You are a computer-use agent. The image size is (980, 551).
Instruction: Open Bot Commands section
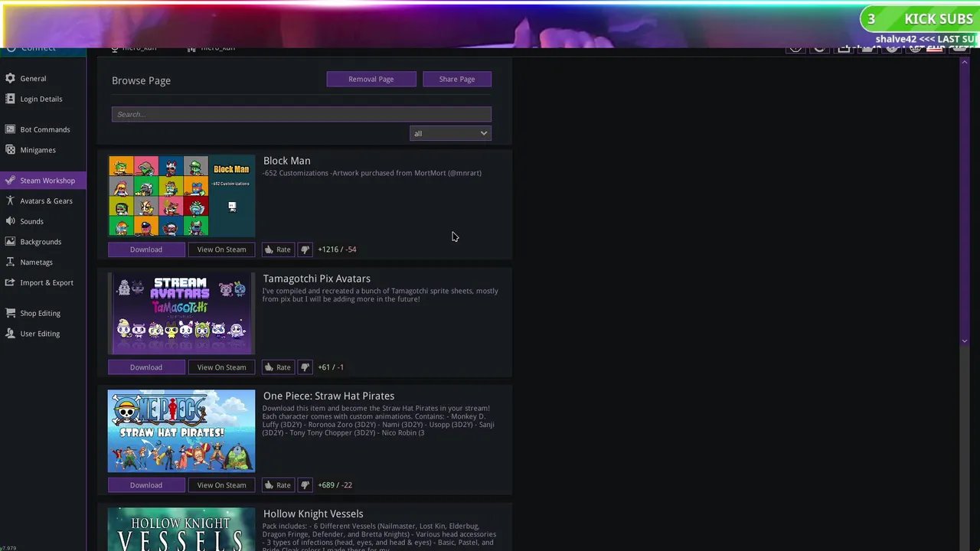click(45, 129)
